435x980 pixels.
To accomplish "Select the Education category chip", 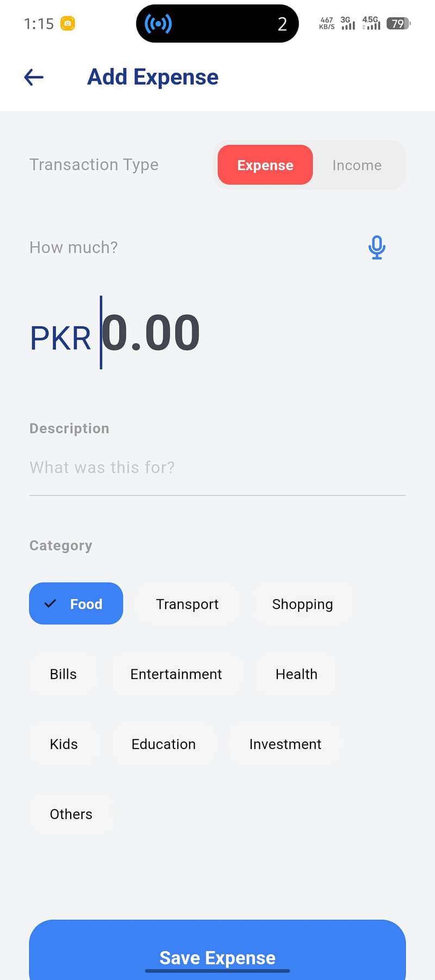I will tap(164, 744).
